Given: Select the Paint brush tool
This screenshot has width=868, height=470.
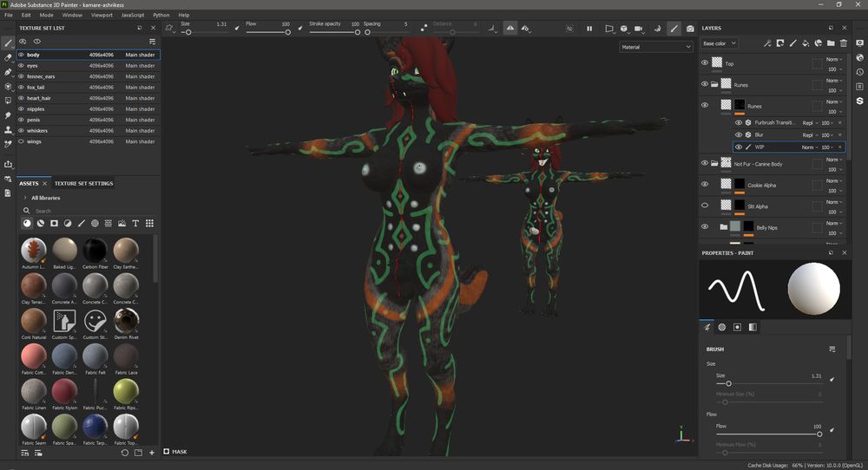Looking at the screenshot, I should (9, 42).
